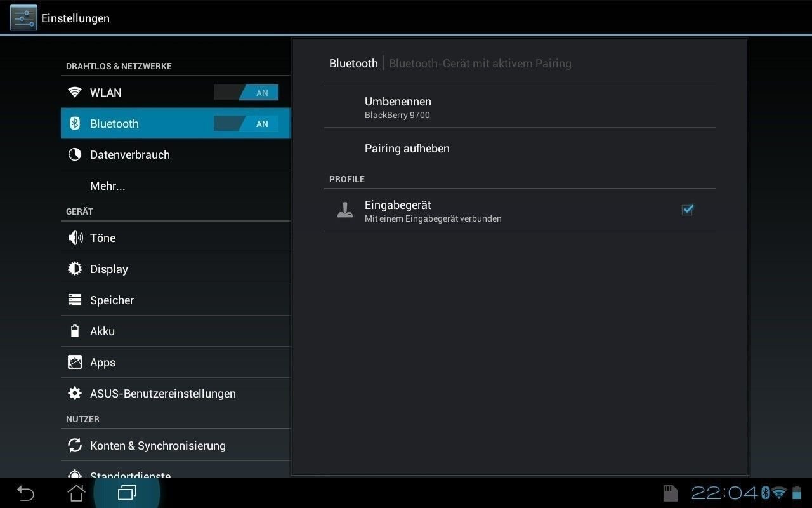This screenshot has width=812, height=508.
Task: Tap the SD card status icon
Action: pyautogui.click(x=670, y=493)
